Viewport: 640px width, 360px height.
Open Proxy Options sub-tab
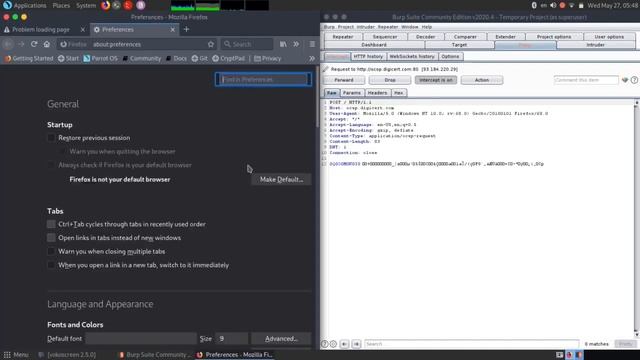pos(450,56)
